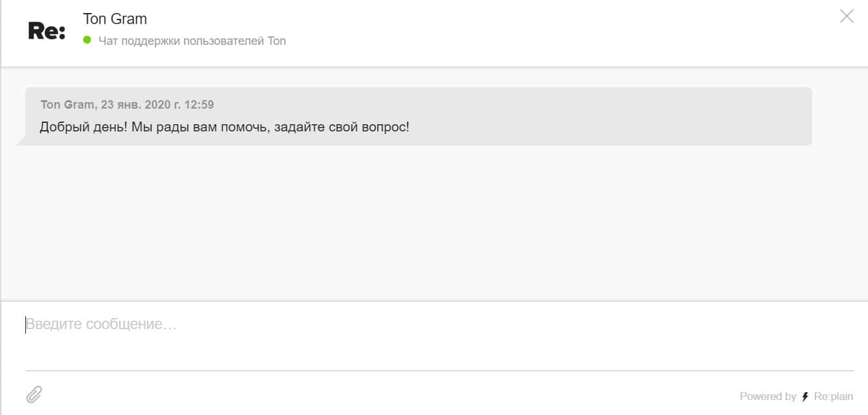
Task: Click the Re: logo in the header
Action: click(x=47, y=31)
